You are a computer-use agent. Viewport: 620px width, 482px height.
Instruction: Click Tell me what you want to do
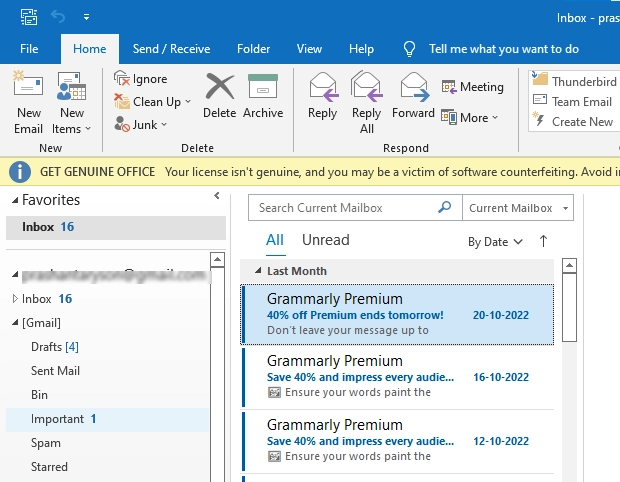pyautogui.click(x=504, y=49)
